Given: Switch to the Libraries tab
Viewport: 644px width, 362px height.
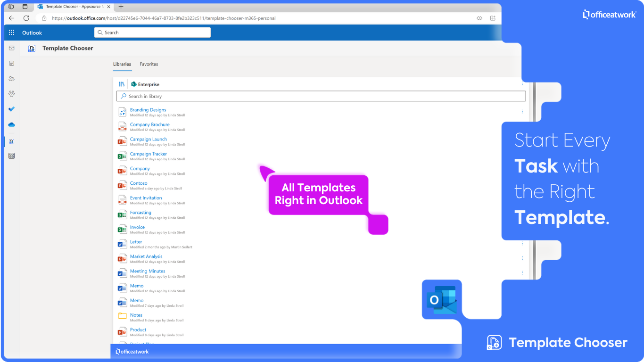Looking at the screenshot, I should click(122, 64).
